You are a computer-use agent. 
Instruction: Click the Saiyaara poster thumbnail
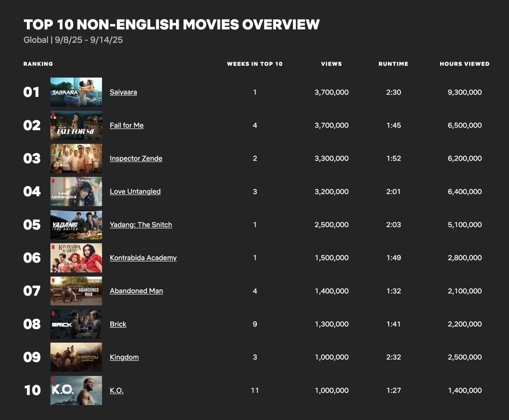(x=76, y=92)
